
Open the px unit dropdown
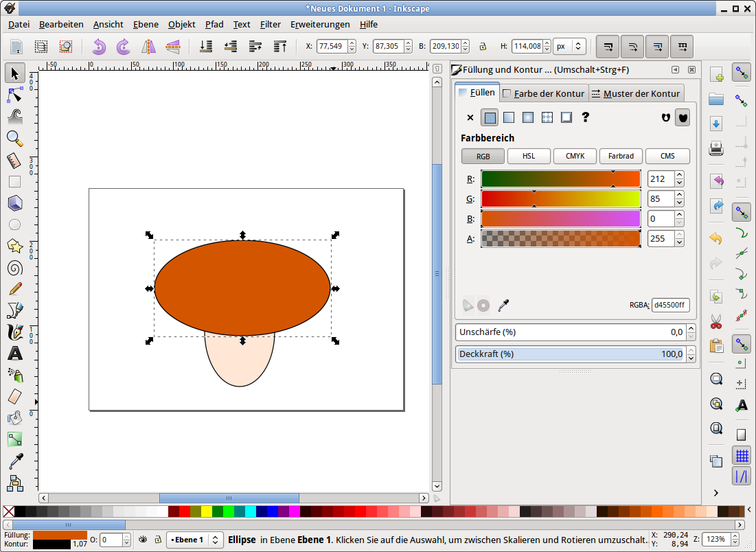569,47
